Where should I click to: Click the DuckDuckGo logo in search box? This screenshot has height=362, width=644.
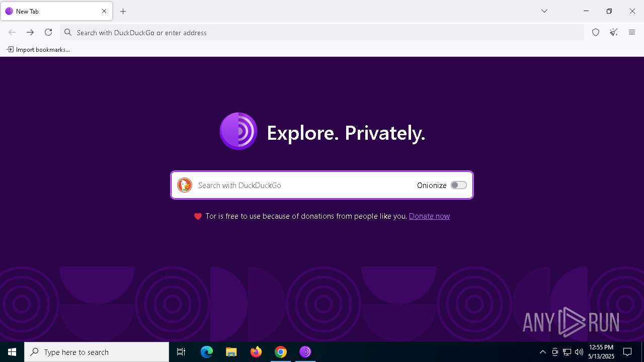[185, 185]
